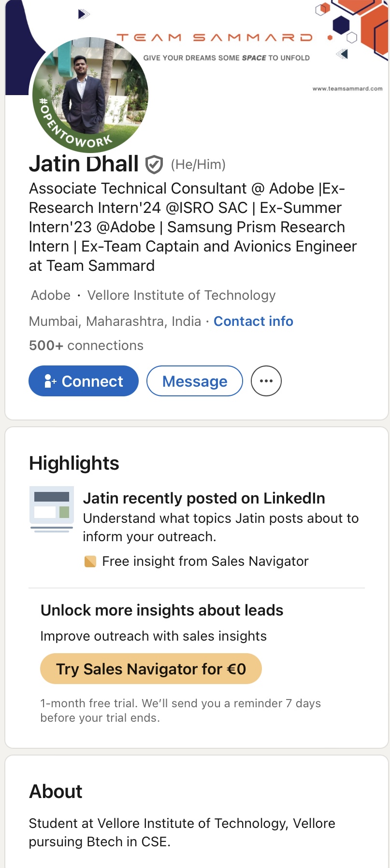Open Vellore Institute of Technology link
This screenshot has width=390, height=868.
pos(181,295)
